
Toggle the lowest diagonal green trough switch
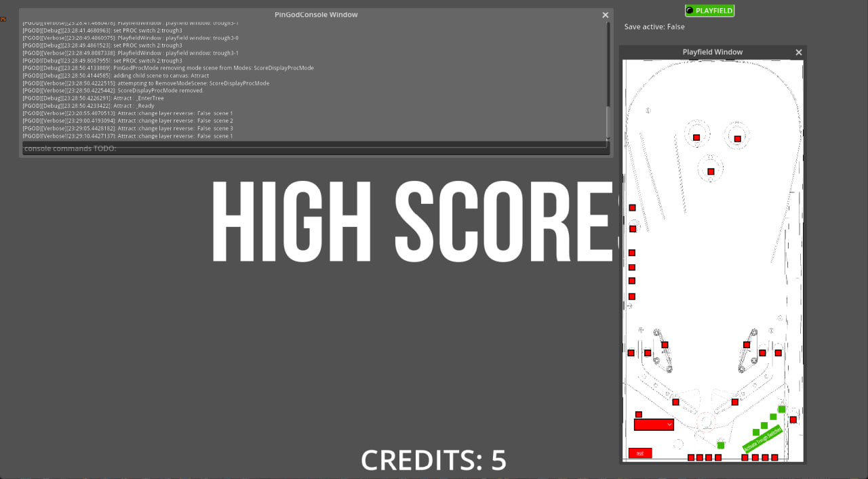point(756,432)
